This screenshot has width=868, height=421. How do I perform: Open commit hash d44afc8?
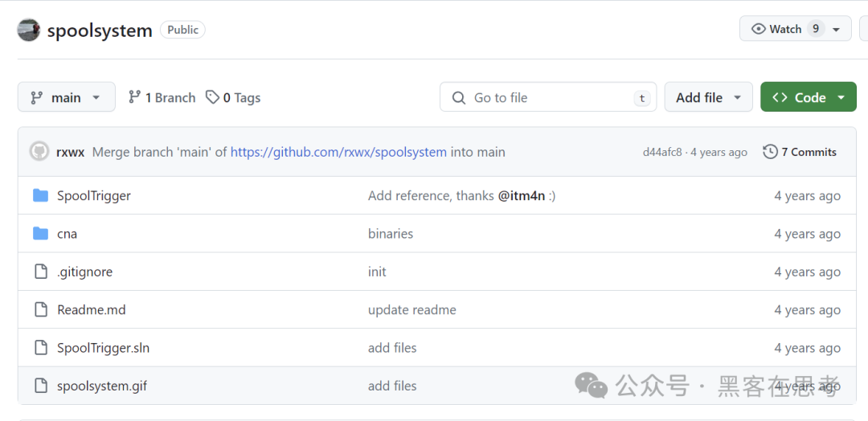click(662, 152)
